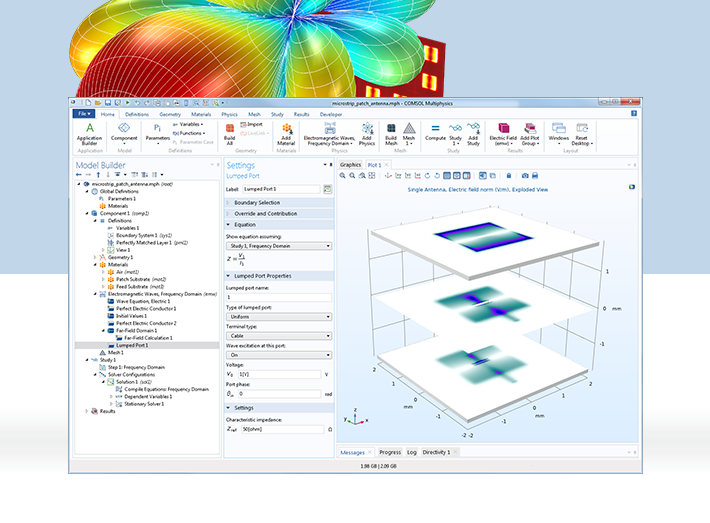Switch to the Geometry ribbon tab
The width and height of the screenshot is (710, 523).
coord(170,115)
